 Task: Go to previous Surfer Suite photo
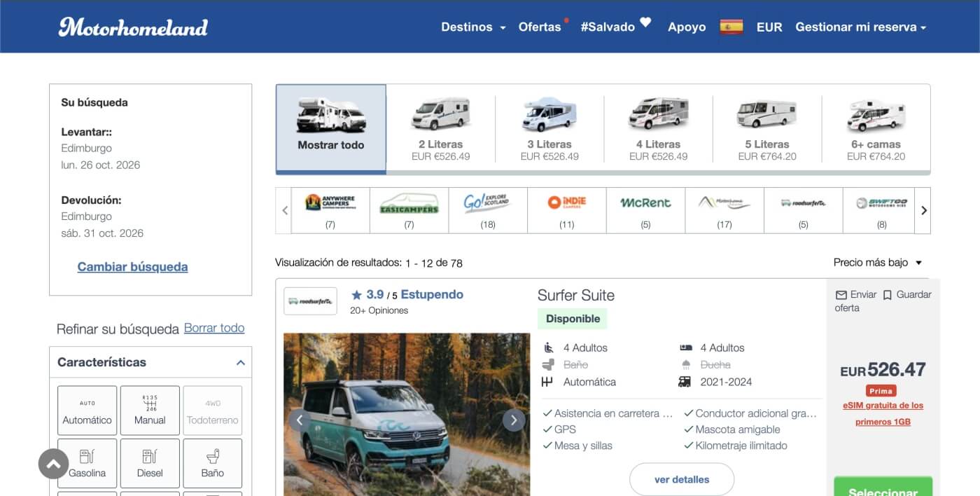(300, 420)
